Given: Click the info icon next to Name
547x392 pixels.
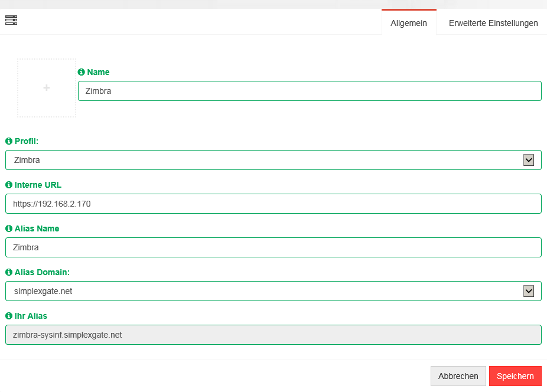Looking at the screenshot, I should (82, 72).
